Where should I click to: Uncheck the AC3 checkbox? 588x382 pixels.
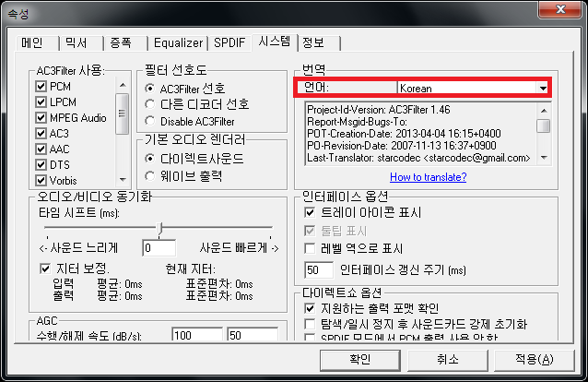(41, 134)
